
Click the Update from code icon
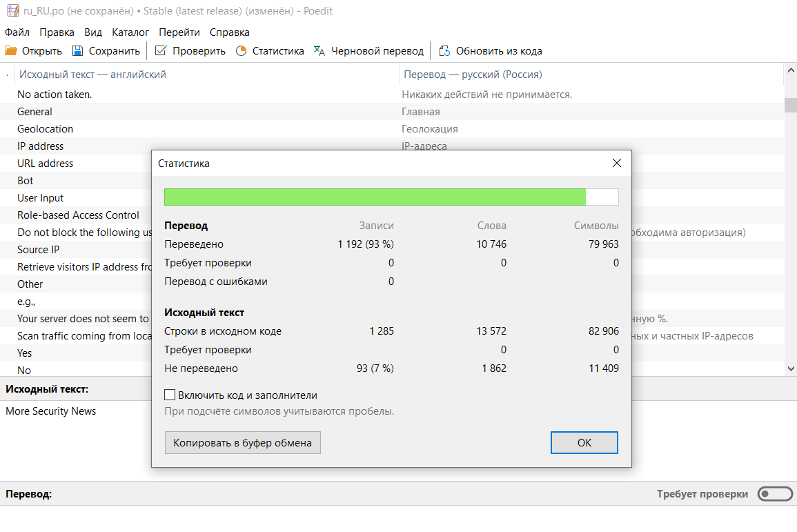tap(444, 51)
